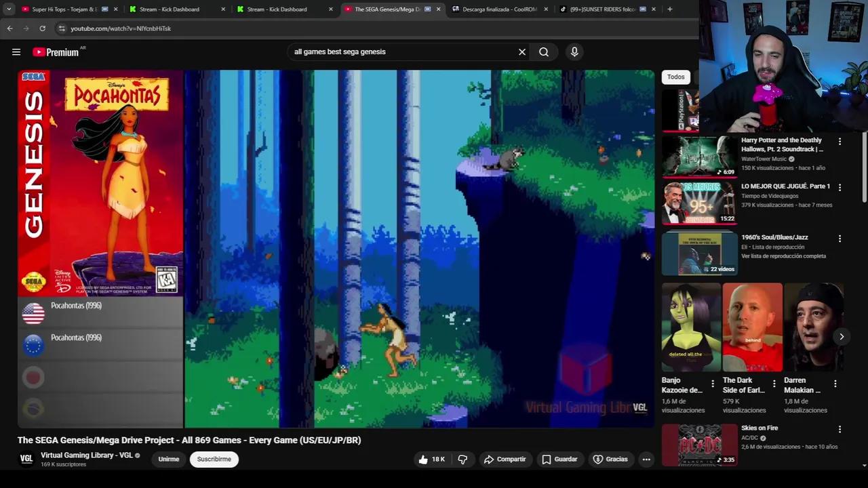Open a new browser tab with the plus icon
Viewport: 868px width, 488px height.
click(x=669, y=9)
